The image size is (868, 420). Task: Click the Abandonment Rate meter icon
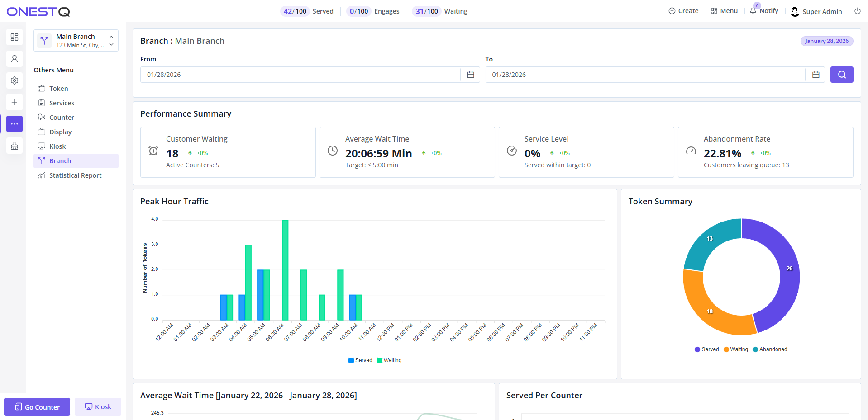tap(691, 151)
